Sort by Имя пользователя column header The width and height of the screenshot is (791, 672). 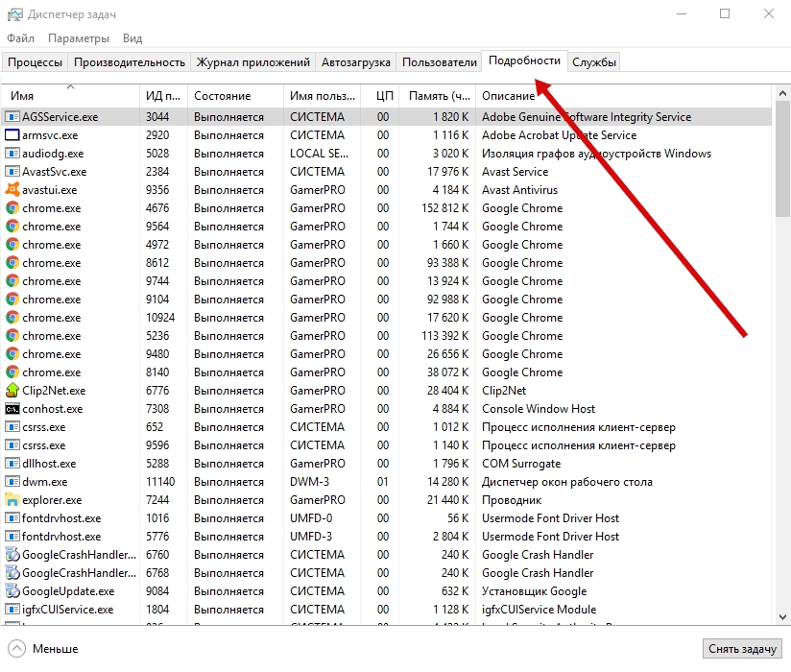pyautogui.click(x=323, y=95)
